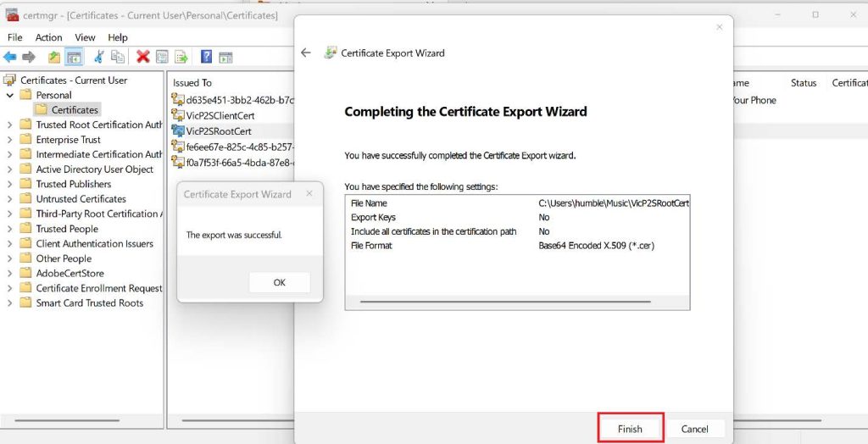Collapse the Personal folder node
The height and width of the screenshot is (444, 868).
(10, 95)
